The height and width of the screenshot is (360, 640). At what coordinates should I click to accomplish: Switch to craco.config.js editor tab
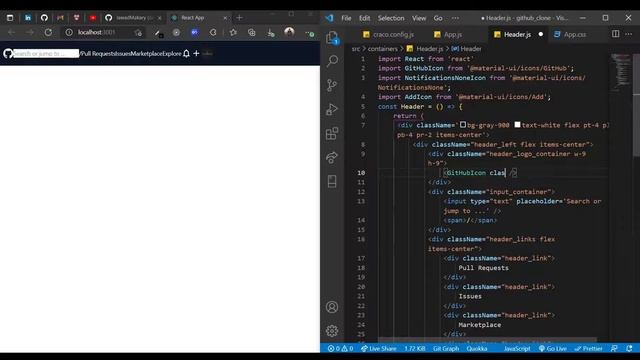388,34
